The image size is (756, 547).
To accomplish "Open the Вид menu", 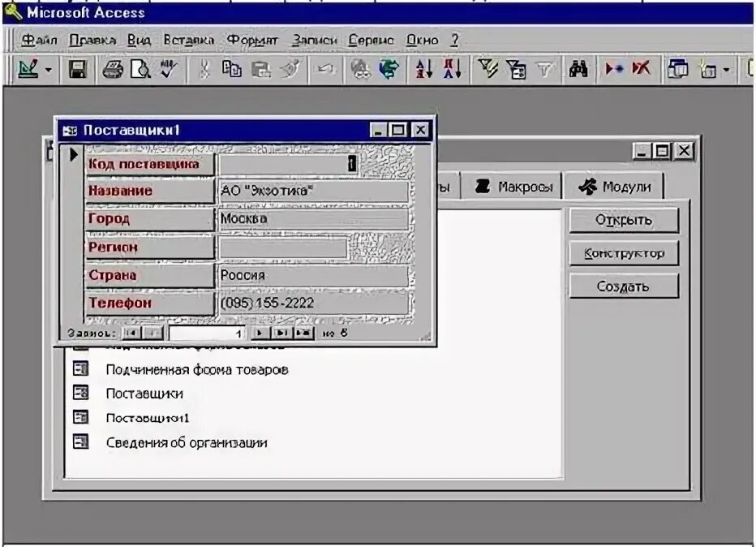I will pyautogui.click(x=139, y=40).
